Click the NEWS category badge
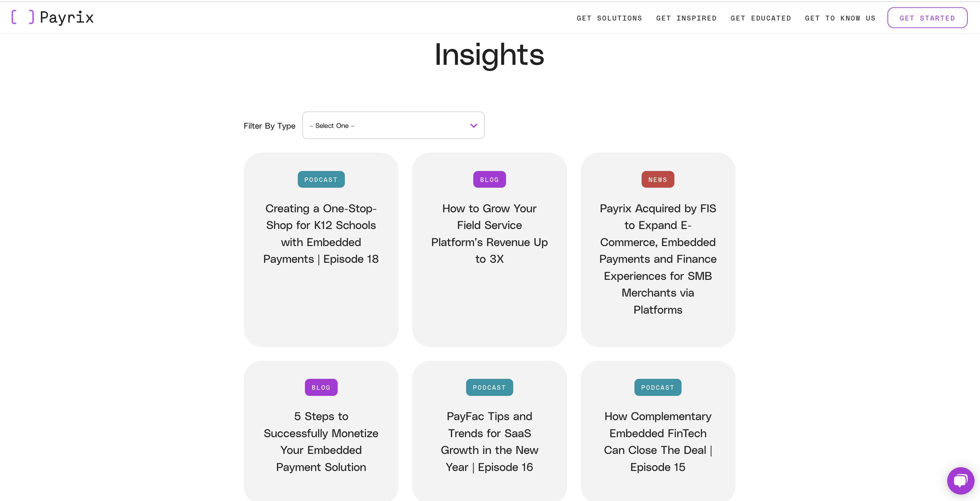 coord(658,180)
